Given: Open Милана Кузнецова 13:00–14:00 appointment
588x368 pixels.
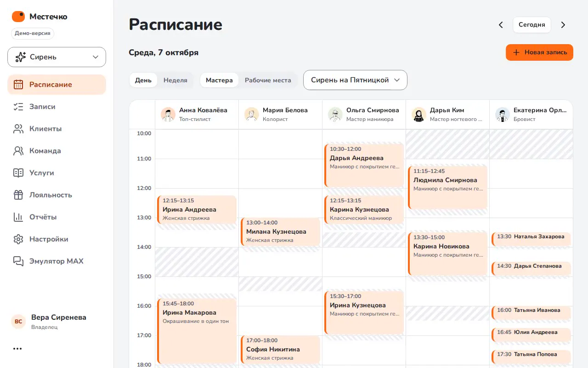Looking at the screenshot, I should [x=280, y=231].
